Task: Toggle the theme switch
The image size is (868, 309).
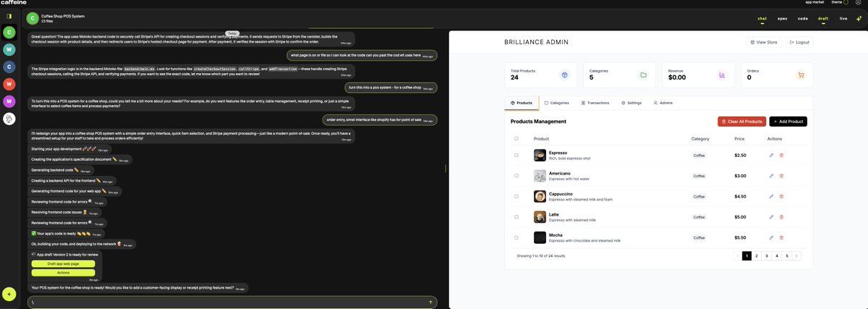Action: click(x=846, y=2)
